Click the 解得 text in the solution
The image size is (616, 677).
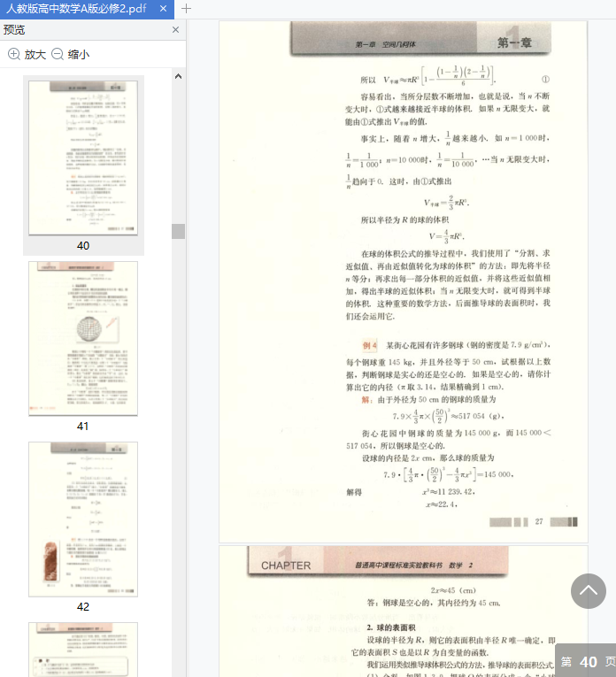[x=354, y=492]
